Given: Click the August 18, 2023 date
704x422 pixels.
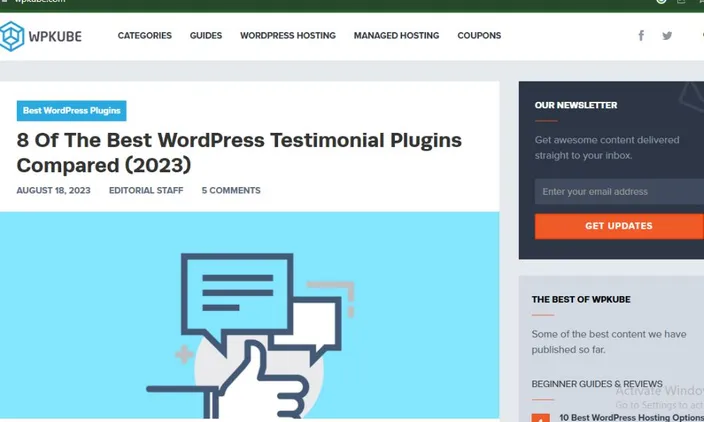Looking at the screenshot, I should click(x=53, y=190).
